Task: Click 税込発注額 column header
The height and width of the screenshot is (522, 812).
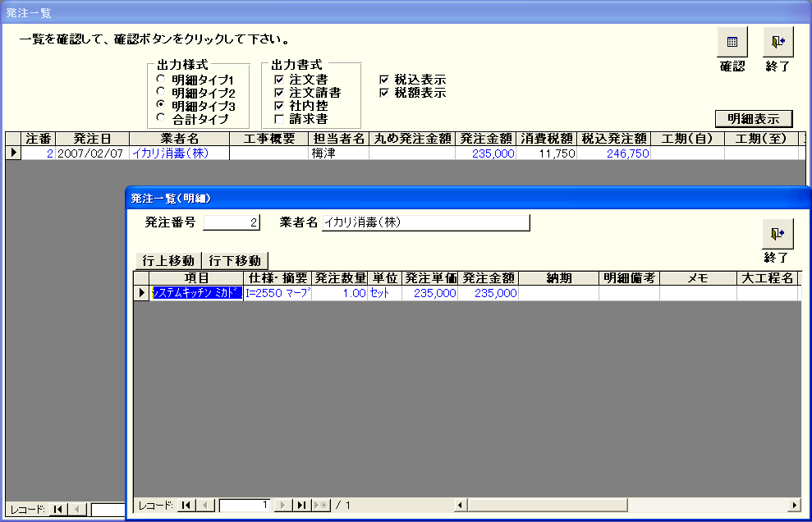Action: (x=614, y=139)
